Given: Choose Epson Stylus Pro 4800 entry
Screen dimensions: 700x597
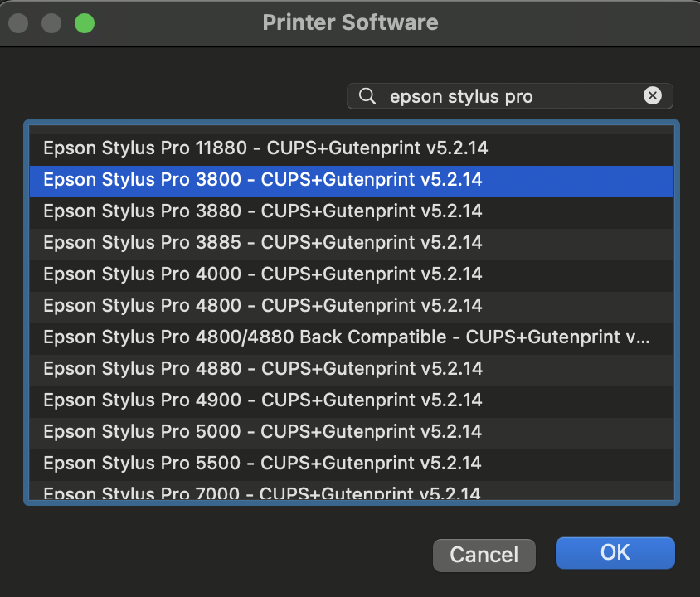Looking at the screenshot, I should point(352,306).
